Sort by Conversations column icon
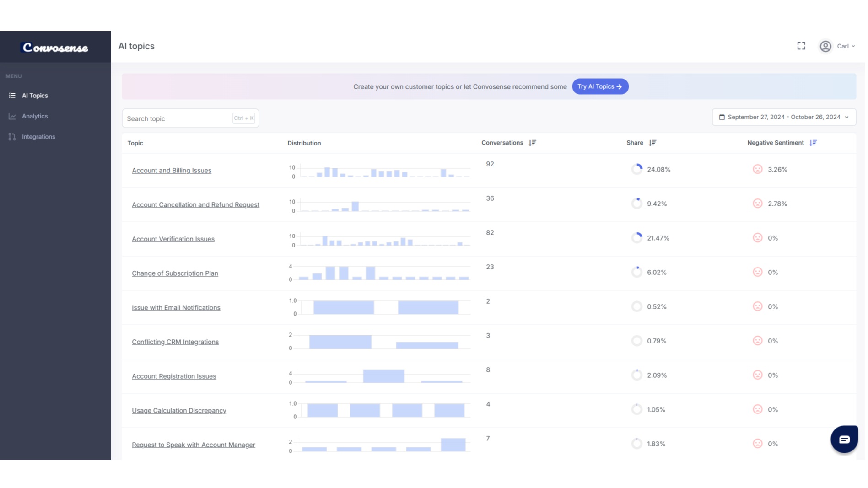Screen dimensions: 868x488 tap(532, 143)
